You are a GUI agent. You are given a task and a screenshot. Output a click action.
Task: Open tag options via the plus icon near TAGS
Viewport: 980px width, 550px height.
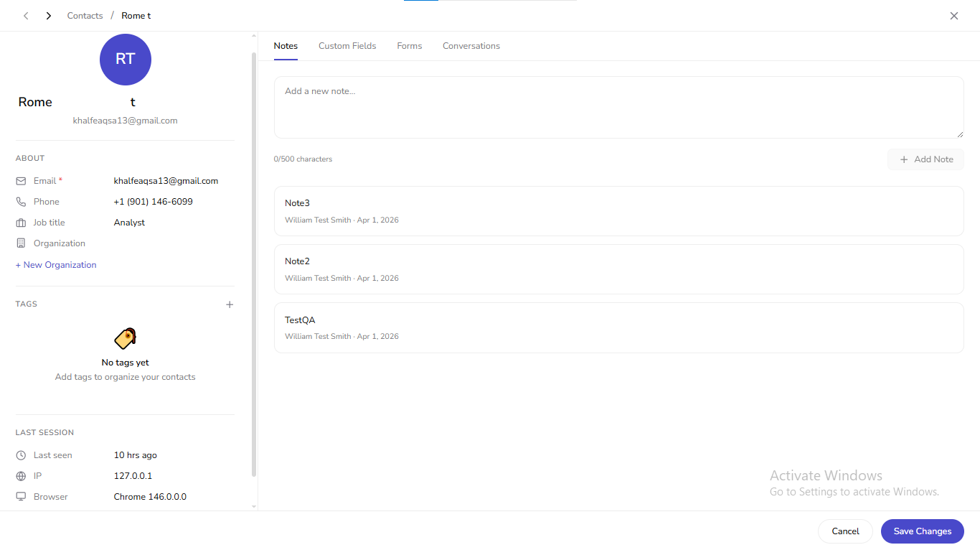pyautogui.click(x=230, y=304)
